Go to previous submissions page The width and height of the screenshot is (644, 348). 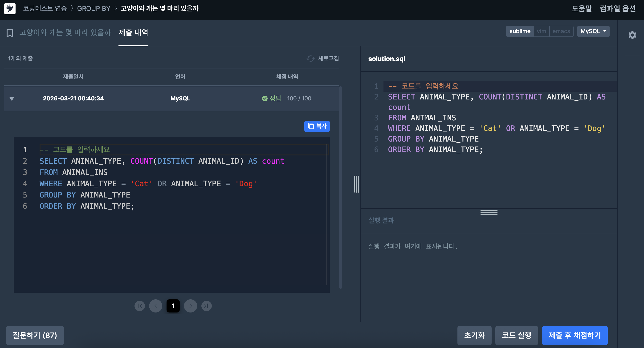pos(155,306)
